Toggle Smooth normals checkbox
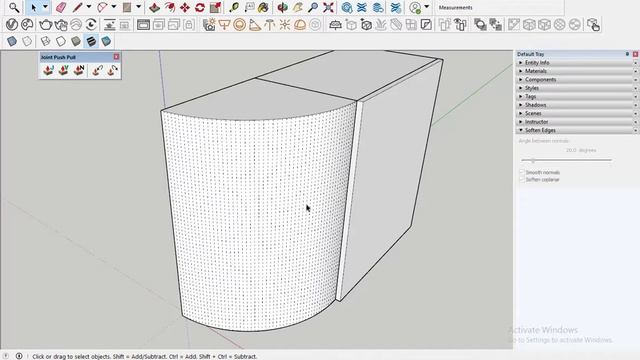This screenshot has height=360, width=640. click(x=522, y=172)
